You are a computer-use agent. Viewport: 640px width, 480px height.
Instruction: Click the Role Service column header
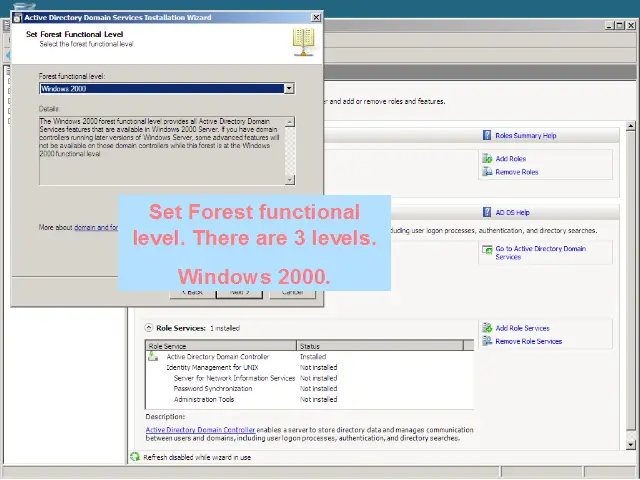click(221, 346)
